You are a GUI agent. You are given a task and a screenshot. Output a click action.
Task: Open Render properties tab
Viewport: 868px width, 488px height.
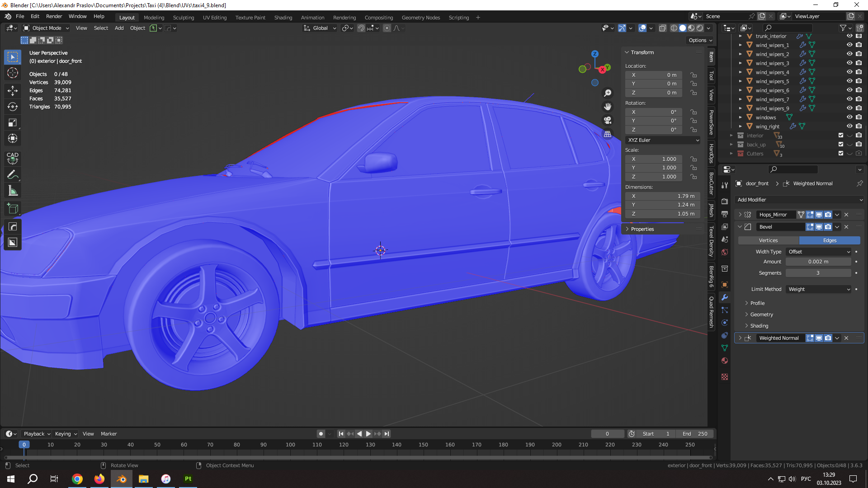pos(725,201)
